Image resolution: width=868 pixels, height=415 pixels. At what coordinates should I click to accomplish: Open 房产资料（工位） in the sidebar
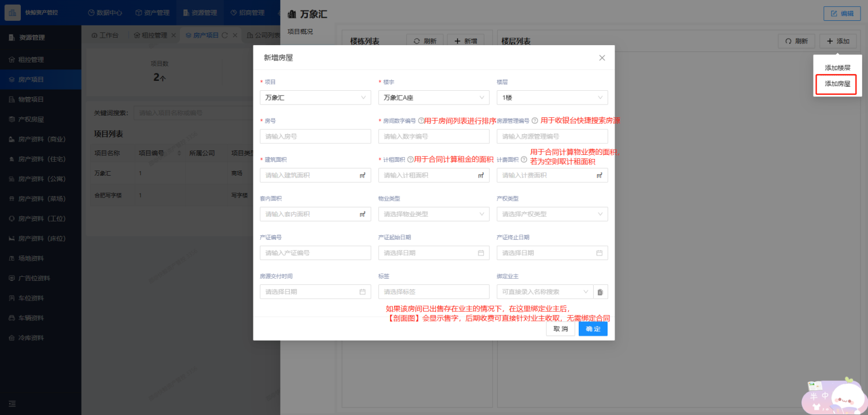pos(41,218)
